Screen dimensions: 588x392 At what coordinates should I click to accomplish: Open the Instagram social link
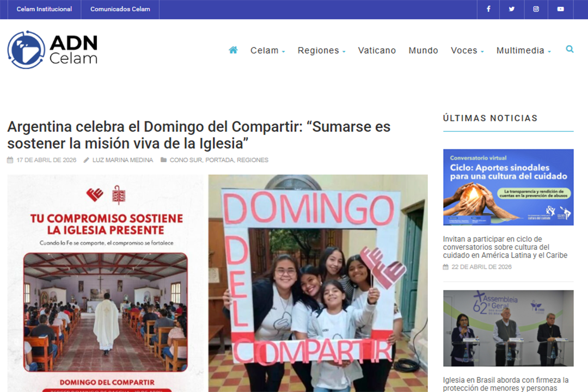(536, 9)
